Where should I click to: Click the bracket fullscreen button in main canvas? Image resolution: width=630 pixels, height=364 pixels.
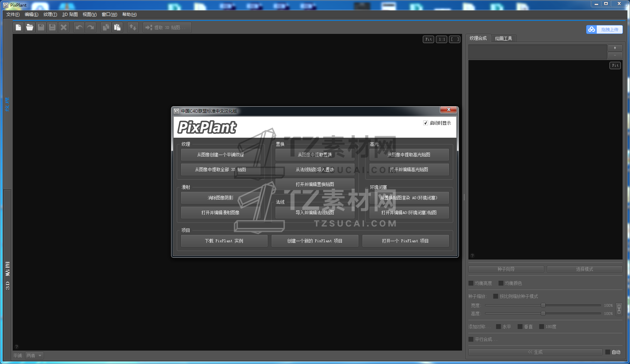pyautogui.click(x=455, y=39)
